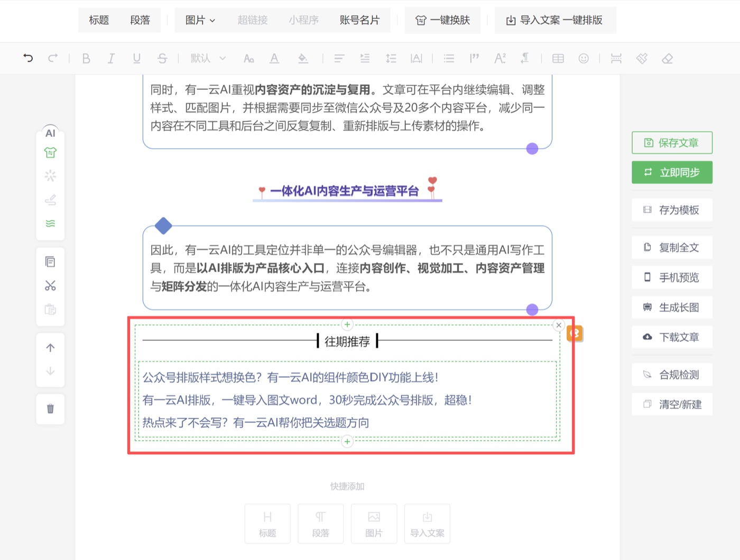Quick add a 段落 block
This screenshot has height=560, width=740.
(321, 524)
